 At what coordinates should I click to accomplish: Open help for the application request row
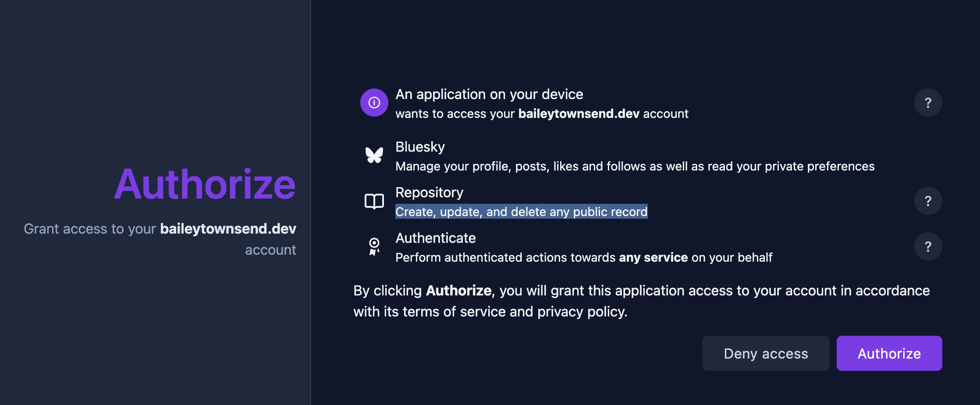pyautogui.click(x=928, y=103)
